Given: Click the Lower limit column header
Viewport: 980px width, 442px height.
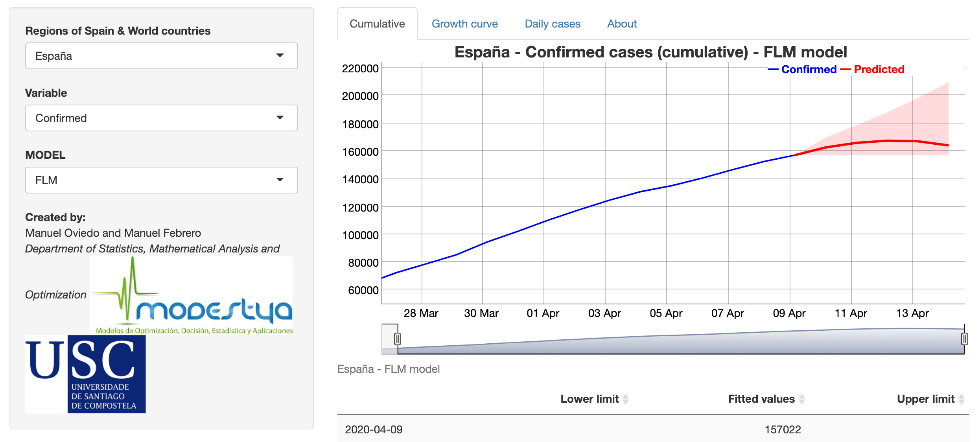Looking at the screenshot, I should [589, 399].
